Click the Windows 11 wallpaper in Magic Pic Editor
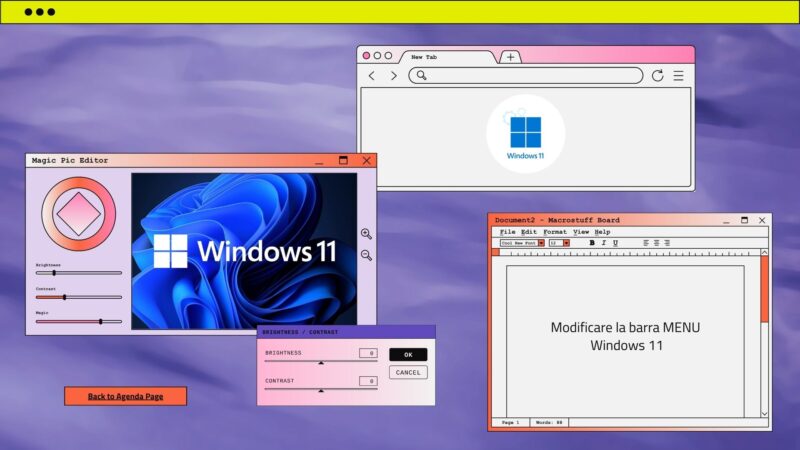The image size is (800, 450). [244, 251]
